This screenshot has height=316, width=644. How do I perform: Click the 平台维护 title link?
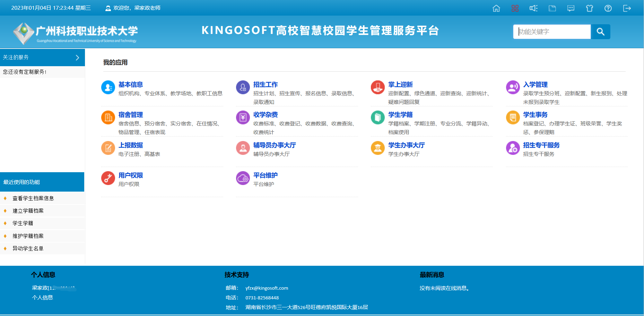[266, 175]
